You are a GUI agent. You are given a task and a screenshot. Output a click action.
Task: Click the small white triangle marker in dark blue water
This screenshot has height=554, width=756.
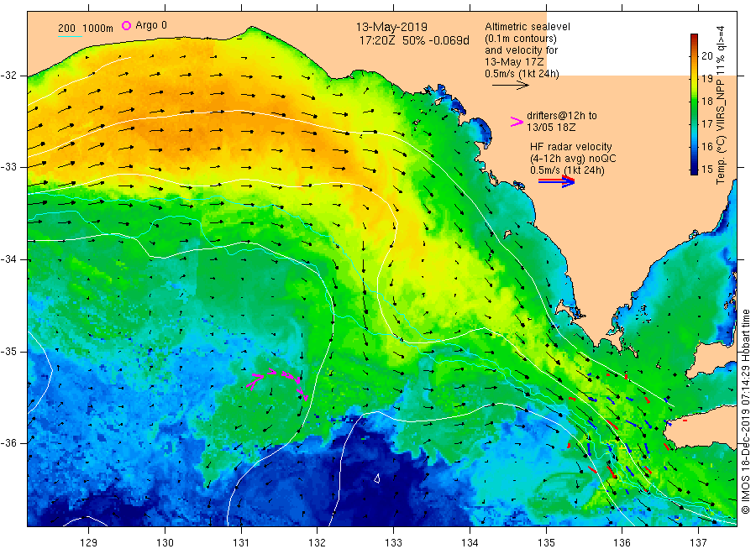point(377,478)
